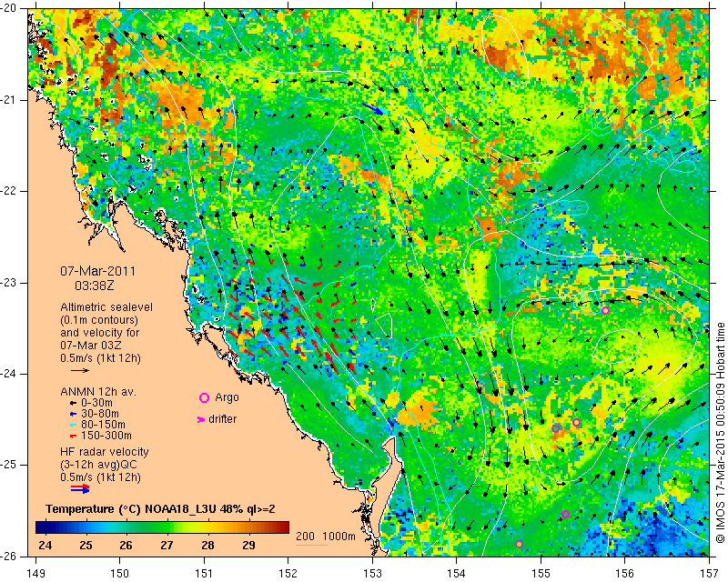Click longitude axis label '154'
Screen dimensions: 728x582
pyautogui.click(x=457, y=574)
